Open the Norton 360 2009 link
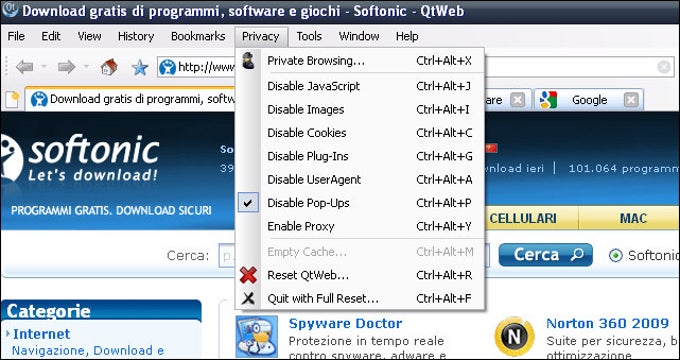The image size is (680, 360). pos(608,324)
